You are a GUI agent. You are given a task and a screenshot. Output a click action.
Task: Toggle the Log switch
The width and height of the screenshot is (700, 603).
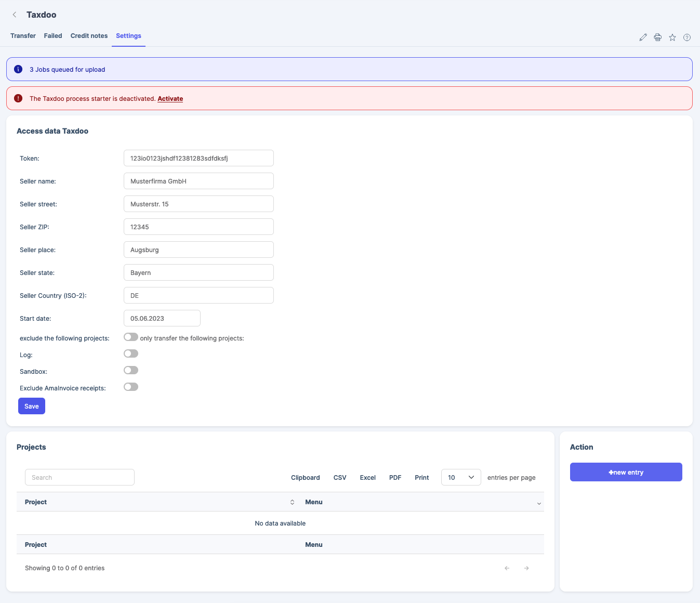pyautogui.click(x=131, y=354)
